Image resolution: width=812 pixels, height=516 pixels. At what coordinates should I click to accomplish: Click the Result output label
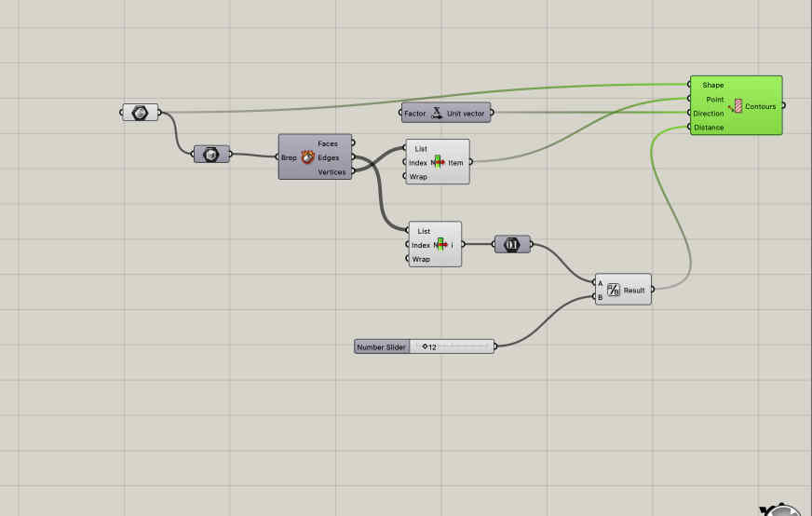point(634,290)
